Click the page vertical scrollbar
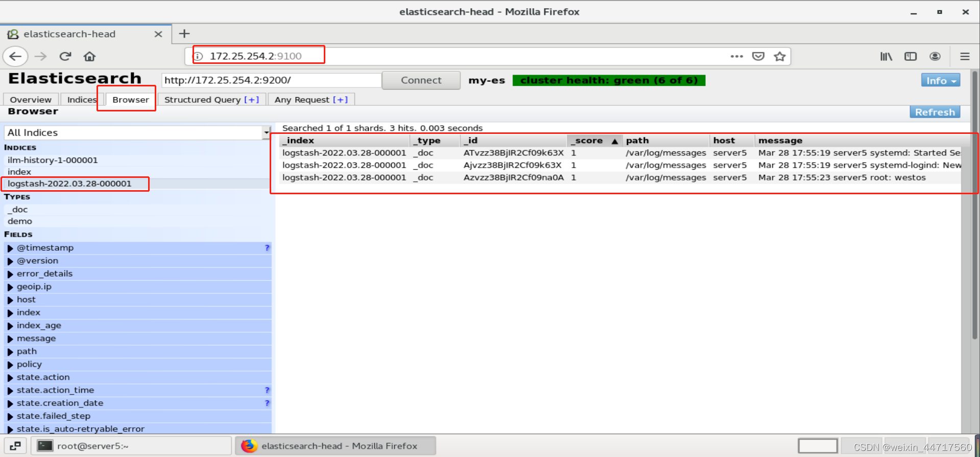Screen dimensions: 980x457 tap(974, 204)
